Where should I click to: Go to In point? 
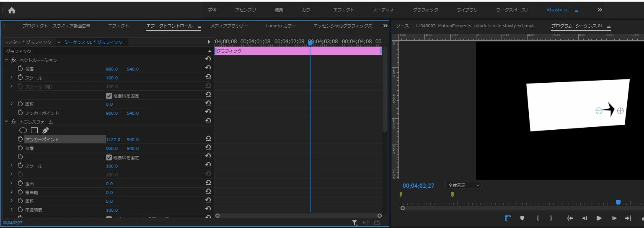point(570,218)
